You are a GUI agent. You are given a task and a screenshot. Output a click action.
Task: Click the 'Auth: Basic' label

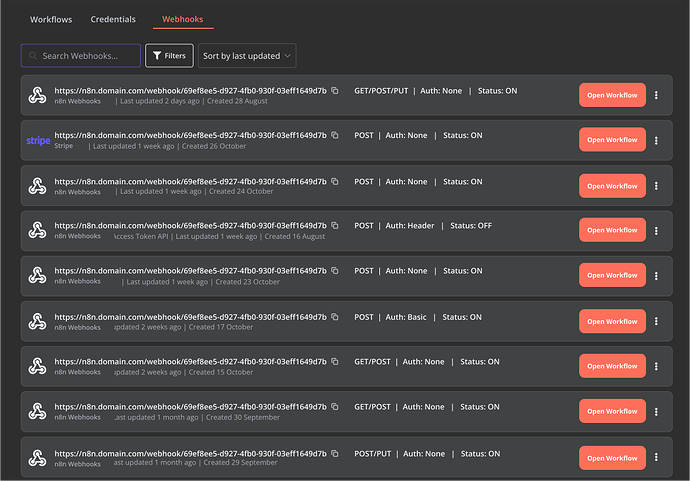[406, 317]
